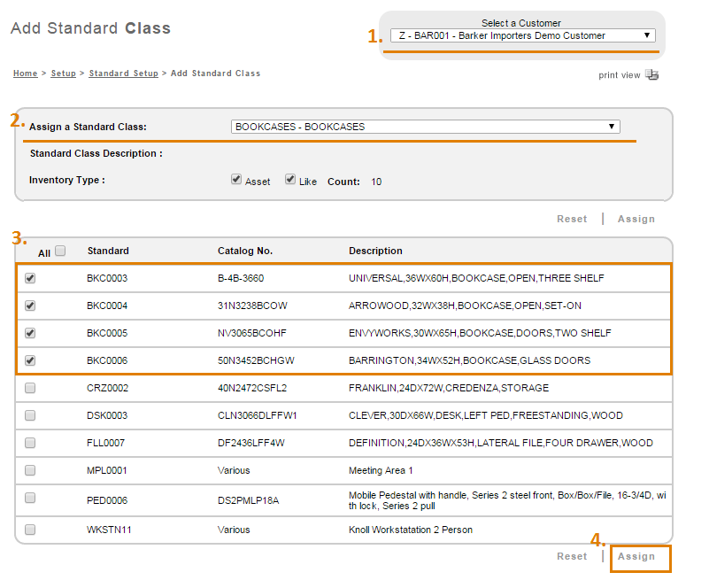709x588 pixels.
Task: Open the Setup breadcrumb link
Action: click(x=63, y=73)
